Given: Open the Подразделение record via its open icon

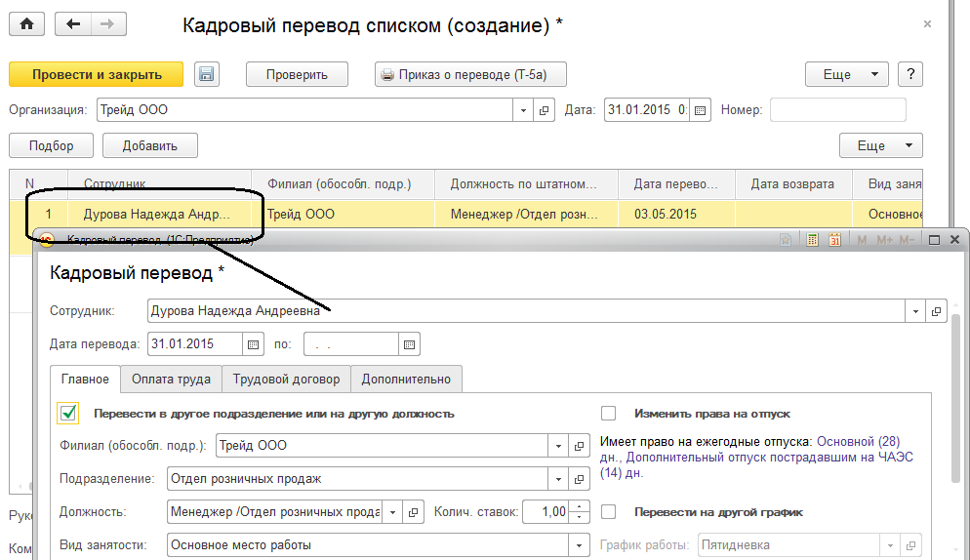Looking at the screenshot, I should 579,479.
